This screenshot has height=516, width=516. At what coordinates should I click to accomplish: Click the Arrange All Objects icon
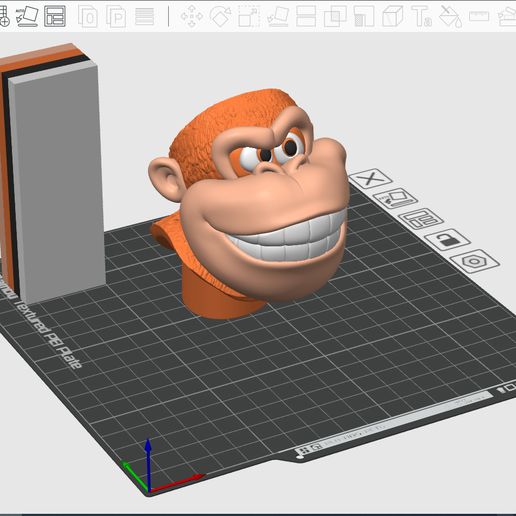[55, 16]
